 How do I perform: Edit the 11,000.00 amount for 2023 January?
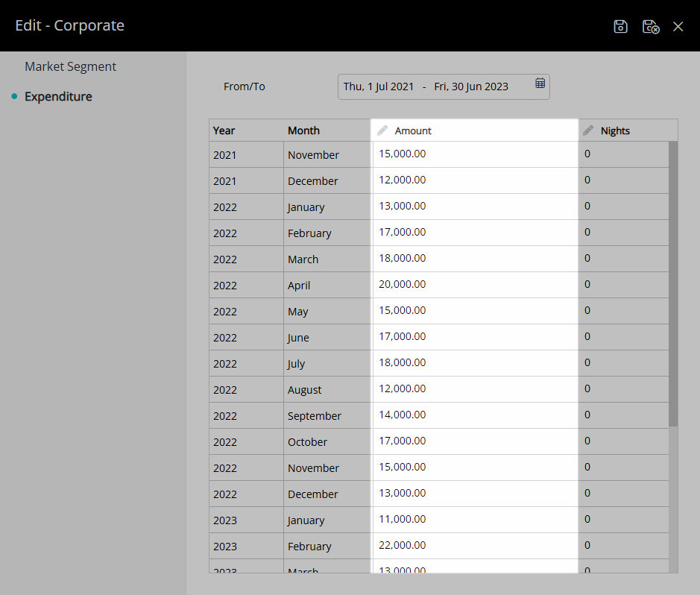tap(475, 520)
